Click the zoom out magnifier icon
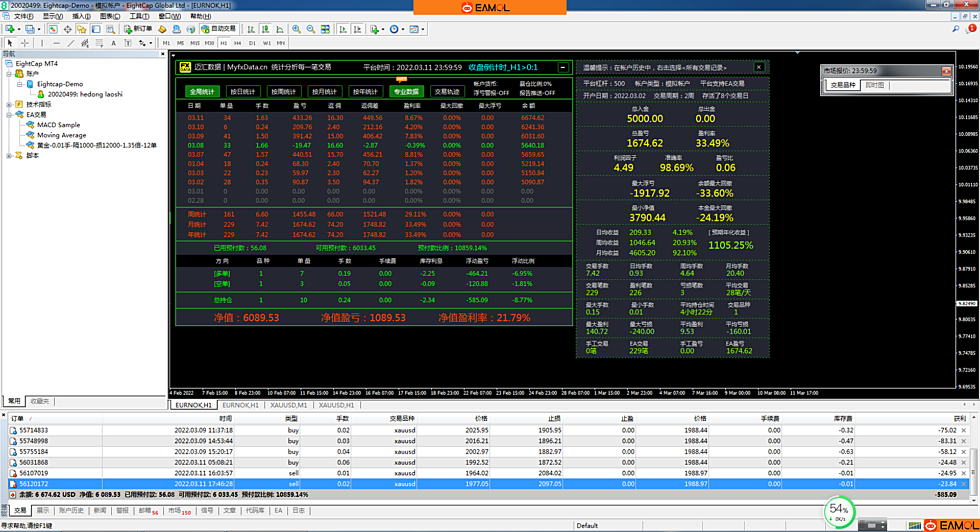Viewport: 980px width, 532px height. pos(310,29)
